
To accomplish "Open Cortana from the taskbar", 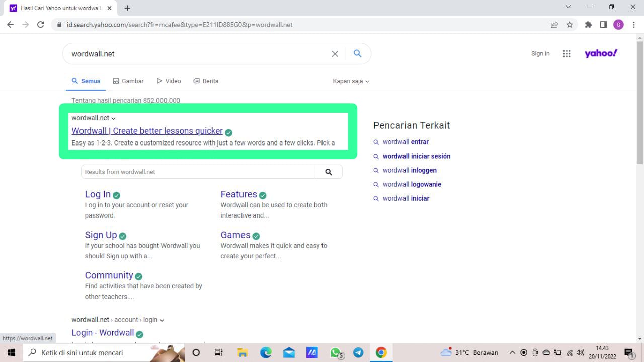I will [196, 352].
